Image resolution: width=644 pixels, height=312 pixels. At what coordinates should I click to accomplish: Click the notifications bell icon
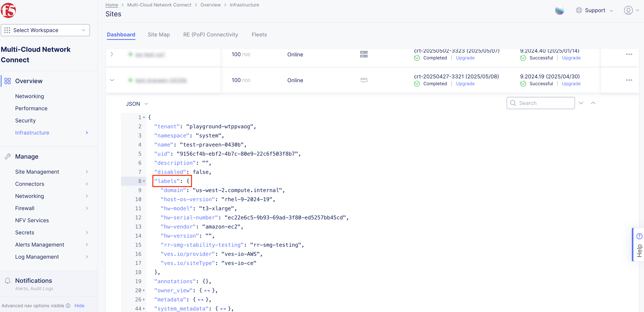(8, 280)
